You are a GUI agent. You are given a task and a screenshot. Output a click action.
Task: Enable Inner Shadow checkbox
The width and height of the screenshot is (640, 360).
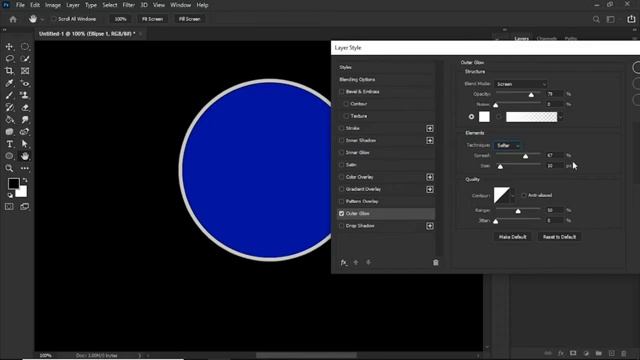coord(342,140)
